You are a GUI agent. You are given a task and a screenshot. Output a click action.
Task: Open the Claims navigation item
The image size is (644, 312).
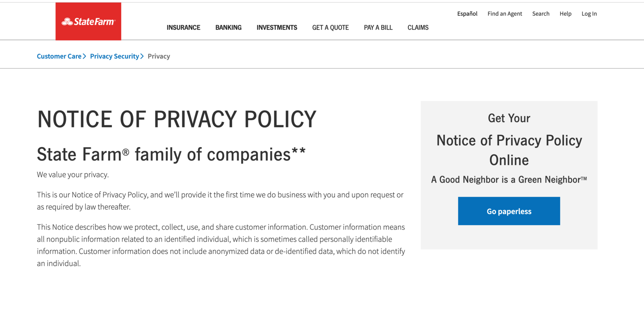418,27
